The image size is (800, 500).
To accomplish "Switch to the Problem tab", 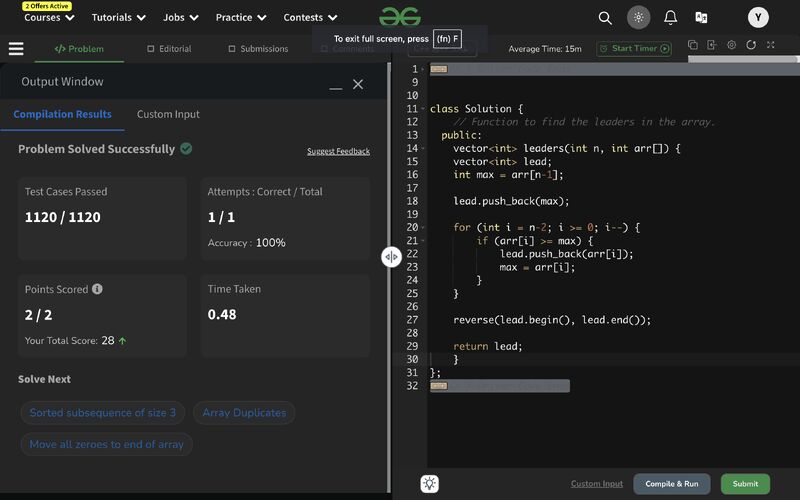I will (79, 49).
